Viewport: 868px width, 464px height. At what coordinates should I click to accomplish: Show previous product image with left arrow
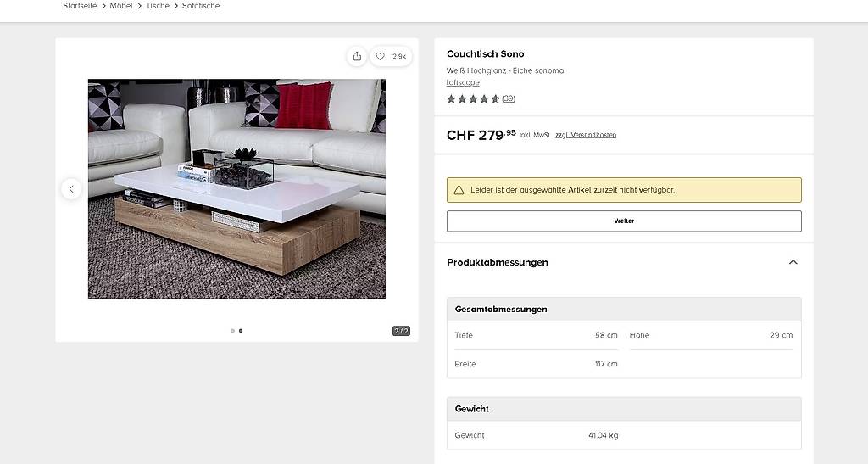[71, 189]
